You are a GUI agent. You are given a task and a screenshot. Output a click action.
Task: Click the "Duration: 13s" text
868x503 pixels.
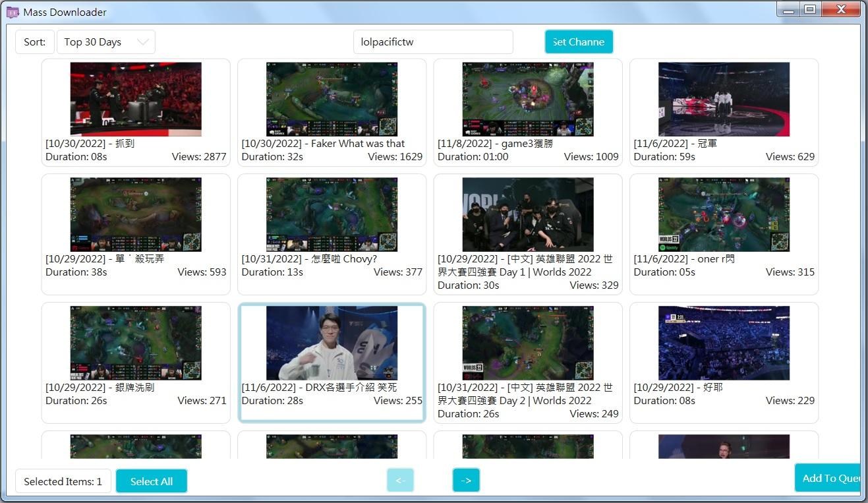pos(272,272)
